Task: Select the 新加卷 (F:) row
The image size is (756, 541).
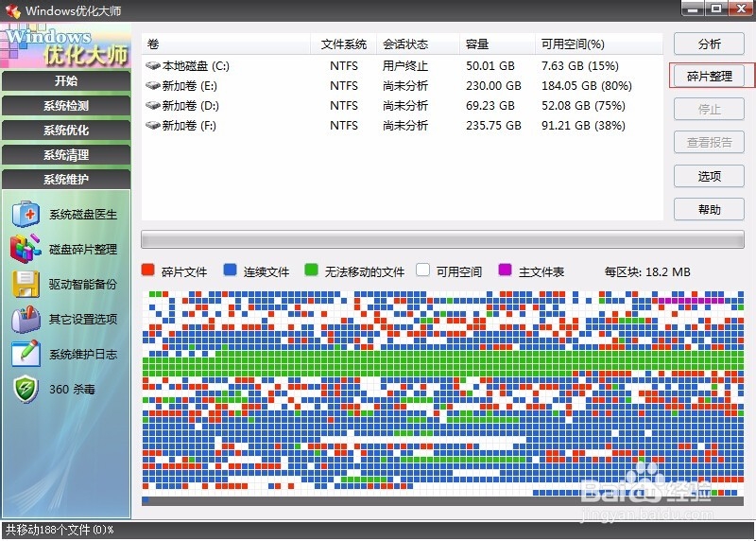Action: point(403,125)
